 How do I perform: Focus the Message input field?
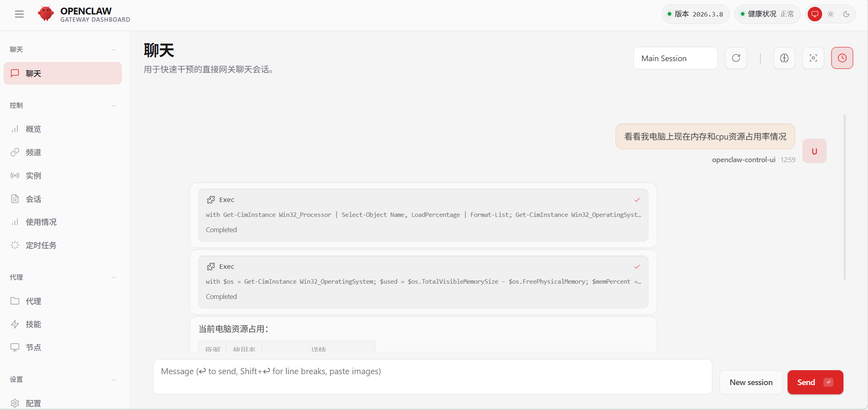(x=432, y=377)
